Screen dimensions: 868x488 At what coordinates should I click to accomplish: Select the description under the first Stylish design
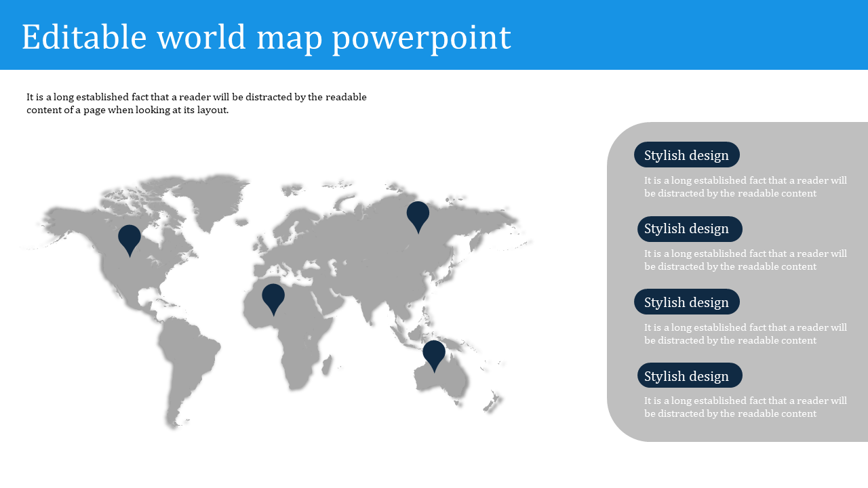pyautogui.click(x=745, y=186)
